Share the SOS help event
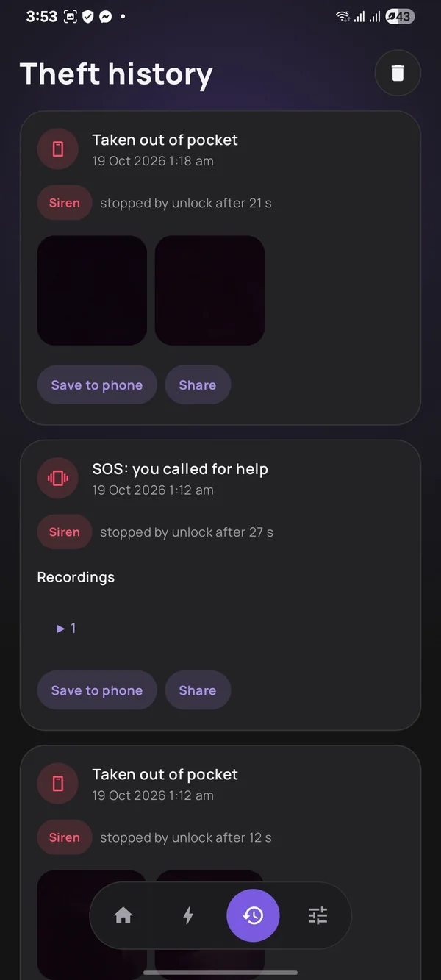 (x=198, y=690)
